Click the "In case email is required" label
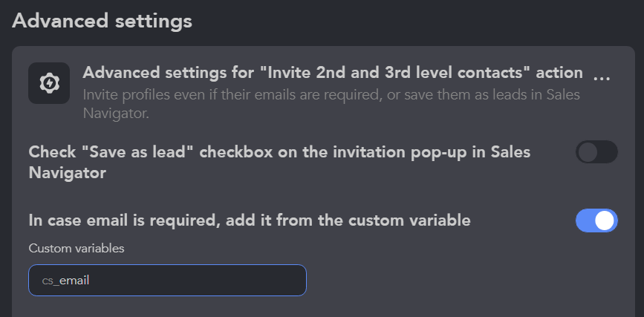The image size is (644, 317). (x=250, y=220)
